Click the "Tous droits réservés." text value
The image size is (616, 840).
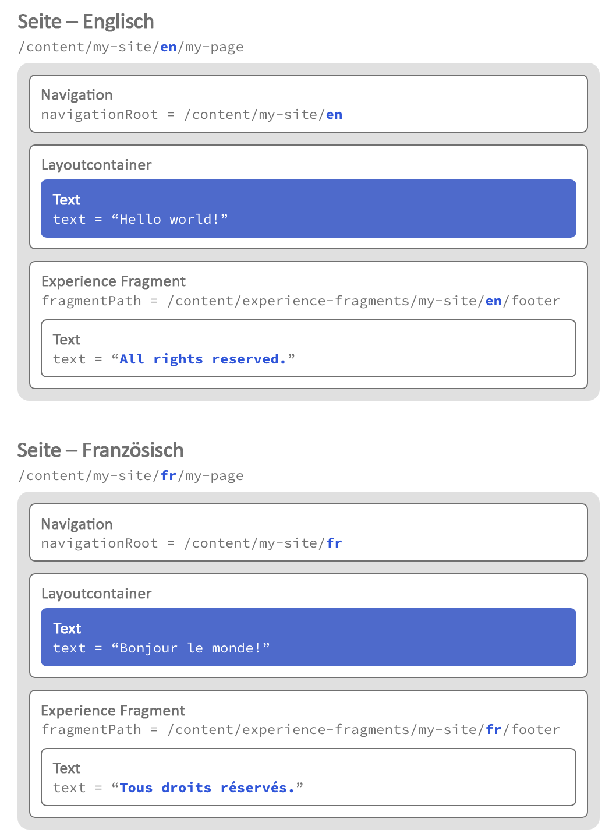coord(207,788)
